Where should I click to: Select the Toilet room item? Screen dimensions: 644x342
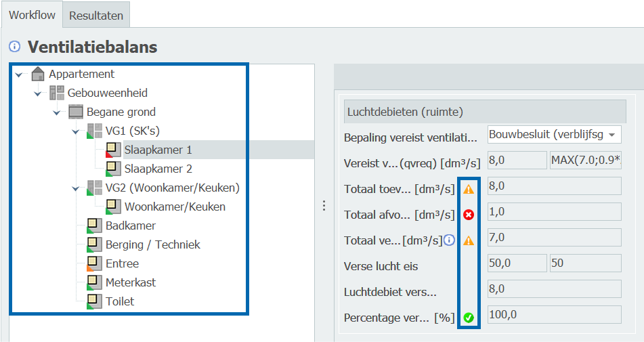point(120,301)
